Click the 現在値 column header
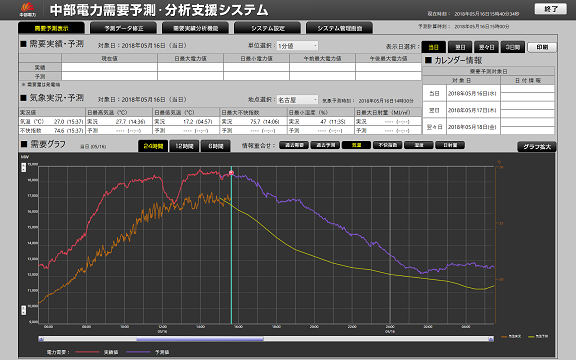This screenshot has height=360, width=576. pyautogui.click(x=109, y=58)
